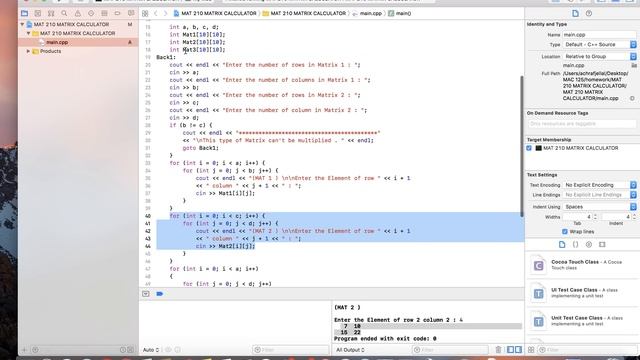Open the Type dropdown showing Default - C++ Source
The width and height of the screenshot is (640, 360).
pos(600,44)
